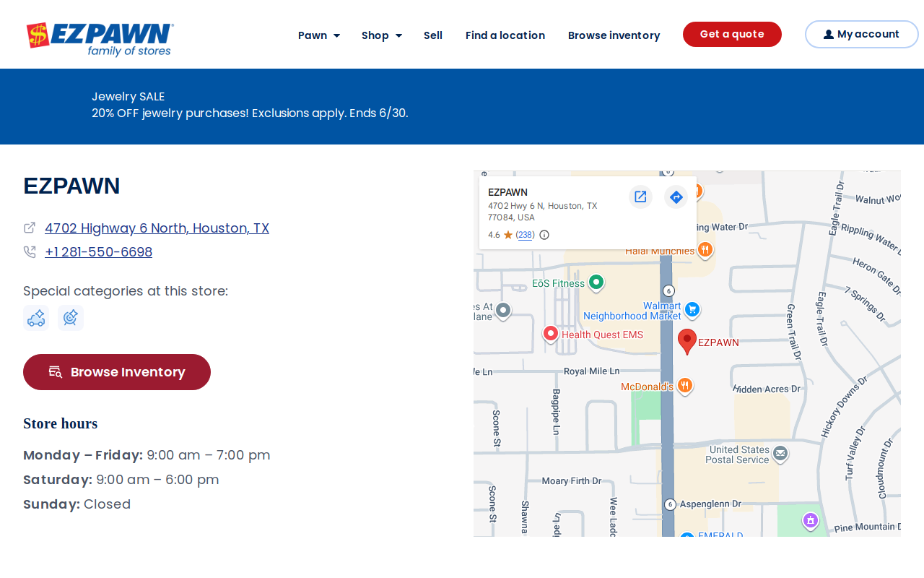924x578 pixels.
Task: Select the McDonald's restaurant marker
Action: 685,386
